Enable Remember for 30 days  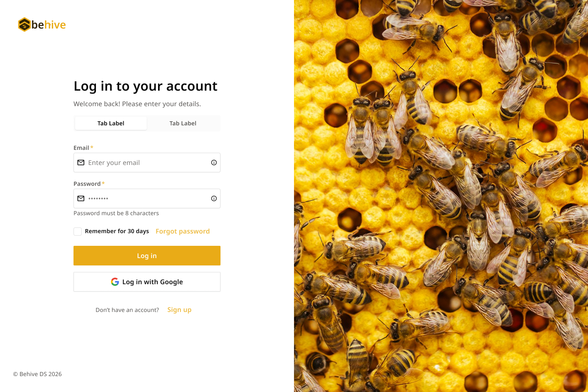[78, 231]
